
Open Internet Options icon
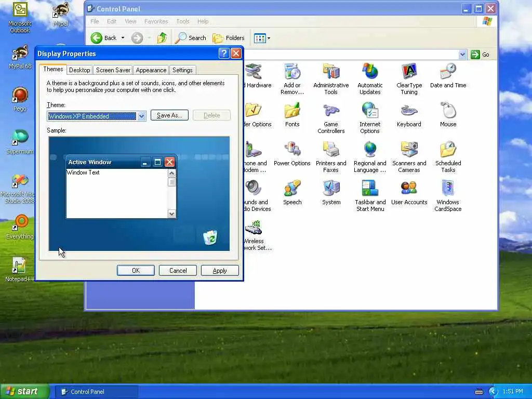tap(370, 118)
